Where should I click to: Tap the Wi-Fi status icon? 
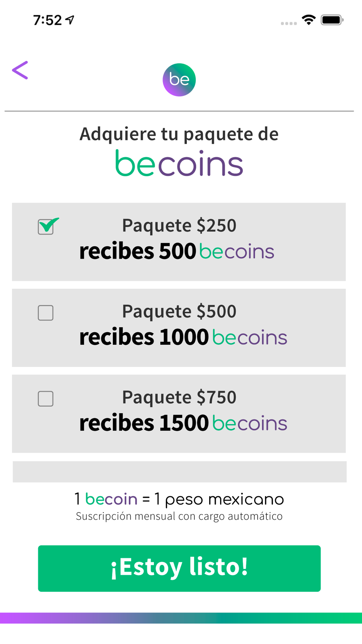308,20
